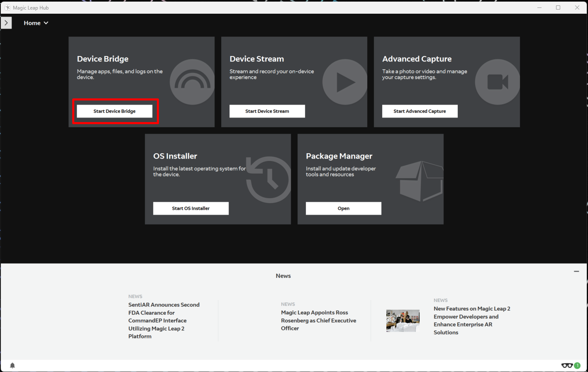Open the Home dropdown menu
The image size is (588, 372).
(36, 23)
